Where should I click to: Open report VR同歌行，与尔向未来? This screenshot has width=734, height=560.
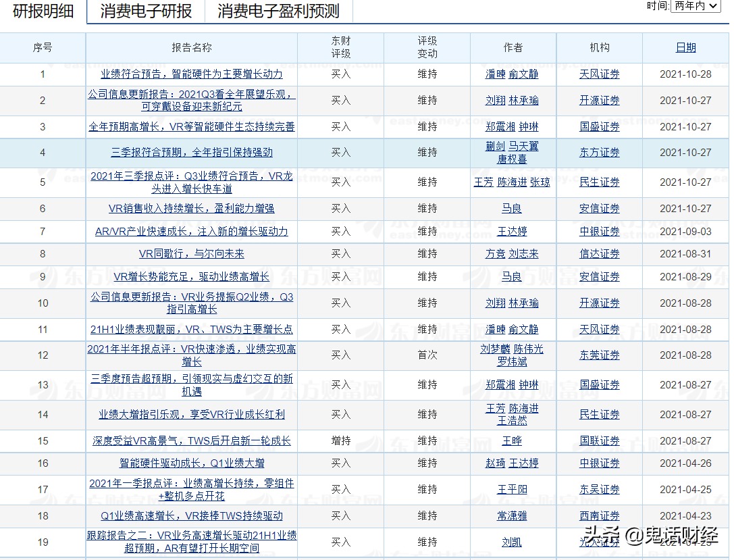point(192,254)
